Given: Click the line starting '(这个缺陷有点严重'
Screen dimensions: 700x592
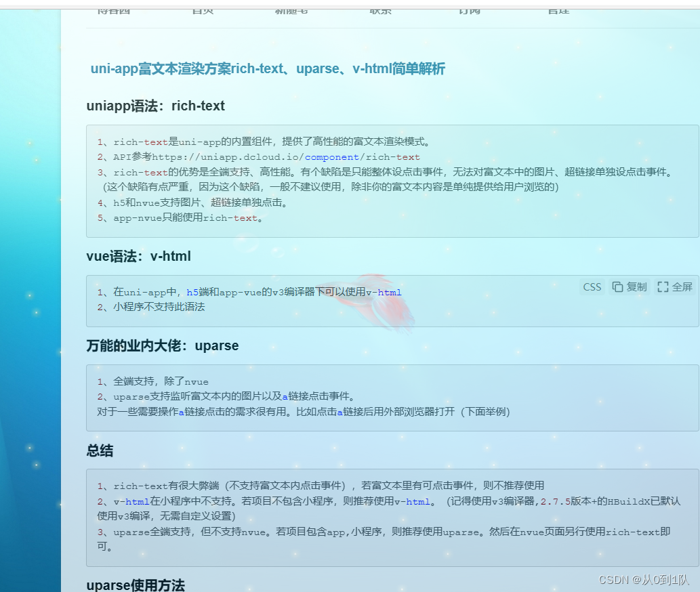Looking at the screenshot, I should pyautogui.click(x=331, y=187).
